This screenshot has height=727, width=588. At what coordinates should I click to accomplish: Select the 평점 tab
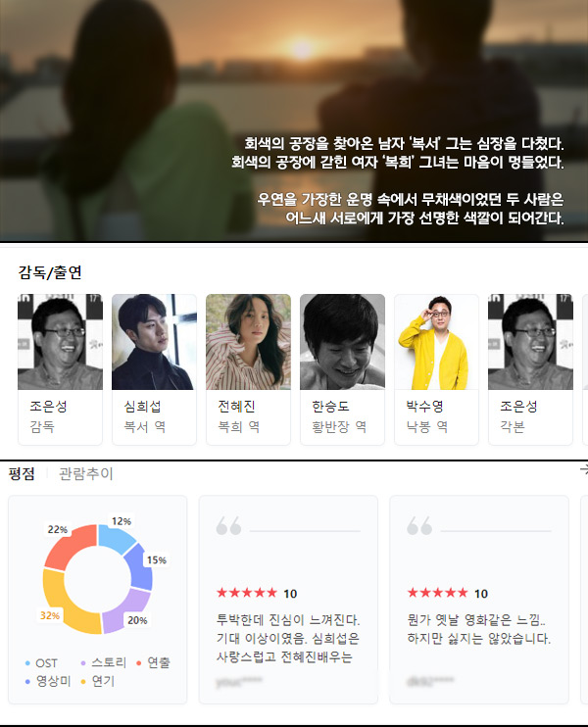[x=22, y=474]
